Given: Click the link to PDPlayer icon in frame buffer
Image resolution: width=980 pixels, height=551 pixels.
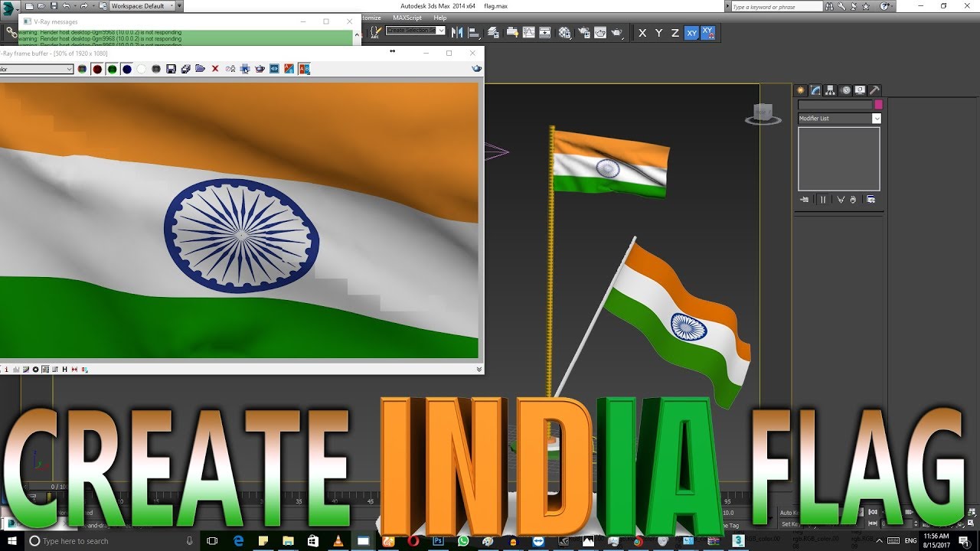Looking at the screenshot, I should click(x=274, y=69).
